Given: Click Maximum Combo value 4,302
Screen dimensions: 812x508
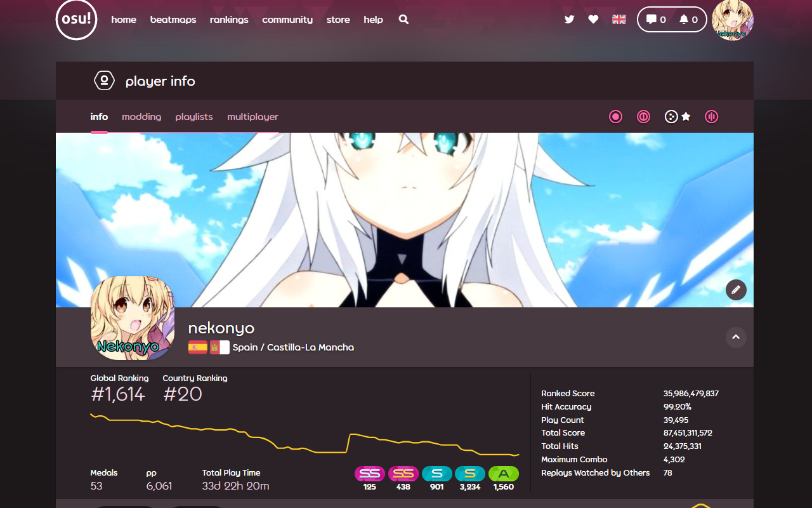Looking at the screenshot, I should point(674,460).
